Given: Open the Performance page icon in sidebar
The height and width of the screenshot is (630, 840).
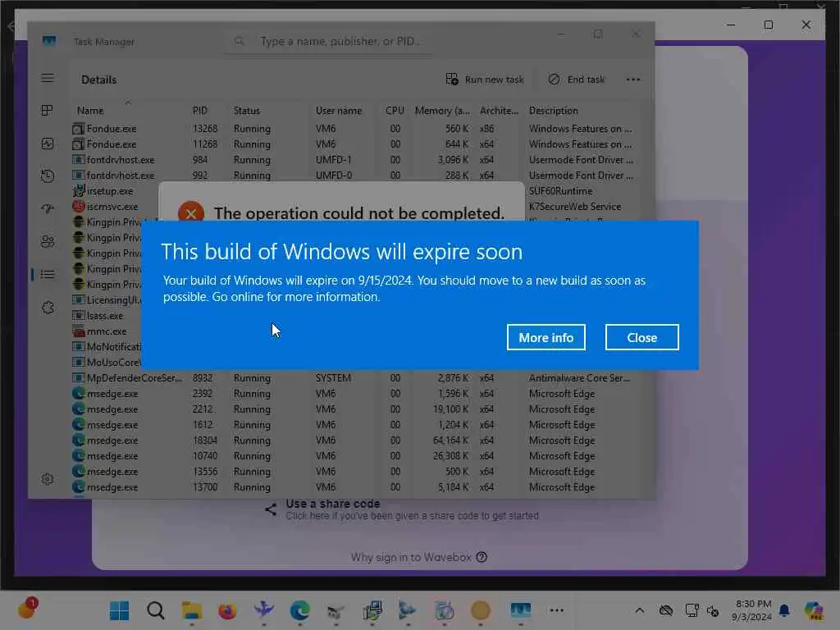Looking at the screenshot, I should pyautogui.click(x=47, y=144).
